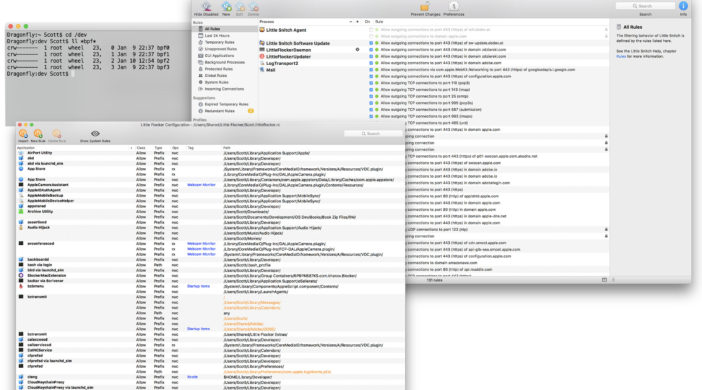The image size is (702, 390).
Task: Click the Rules help link in info pane
Action: coord(621,56)
